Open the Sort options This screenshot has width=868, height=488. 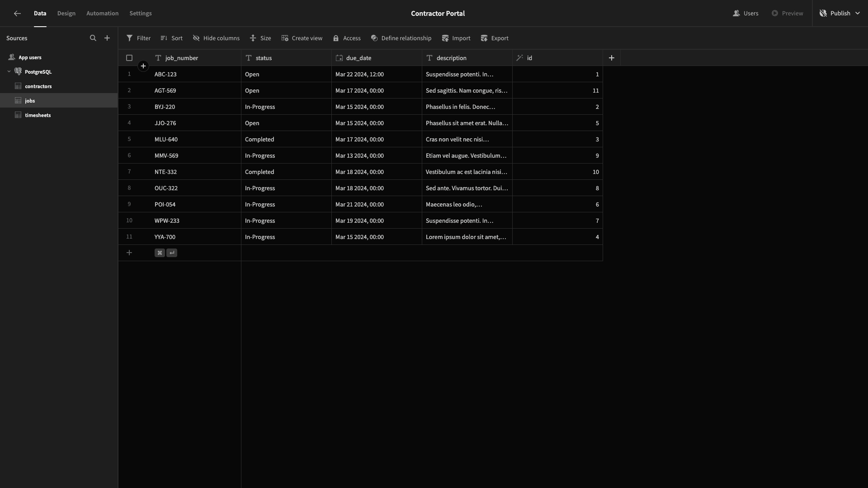click(171, 38)
